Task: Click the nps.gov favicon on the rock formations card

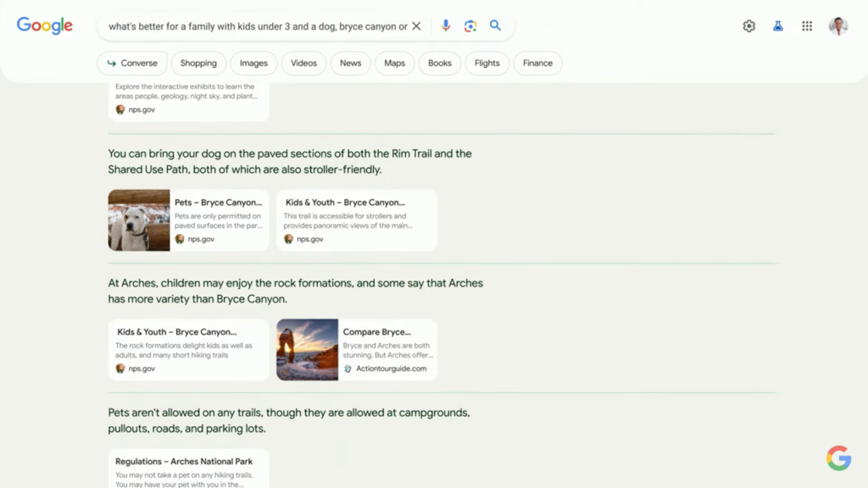Action: tap(120, 369)
